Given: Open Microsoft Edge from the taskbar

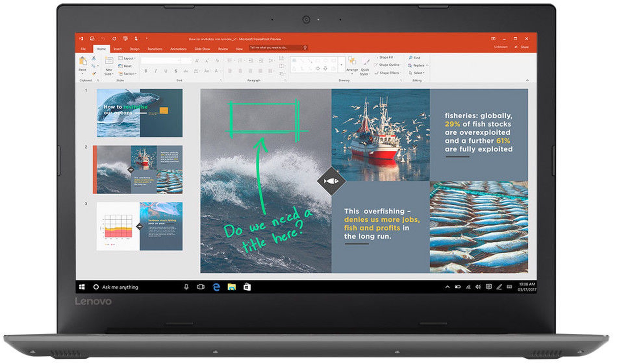Looking at the screenshot, I should coord(217,287).
